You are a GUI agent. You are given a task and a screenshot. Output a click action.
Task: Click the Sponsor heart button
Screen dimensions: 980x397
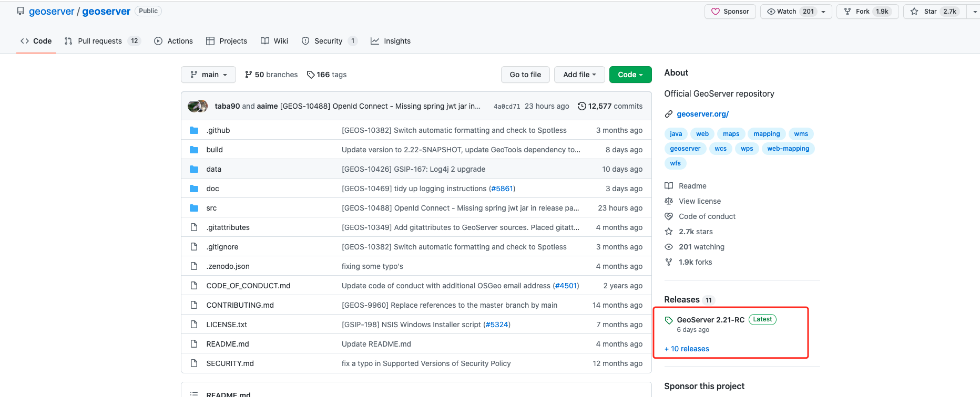[x=730, y=12]
